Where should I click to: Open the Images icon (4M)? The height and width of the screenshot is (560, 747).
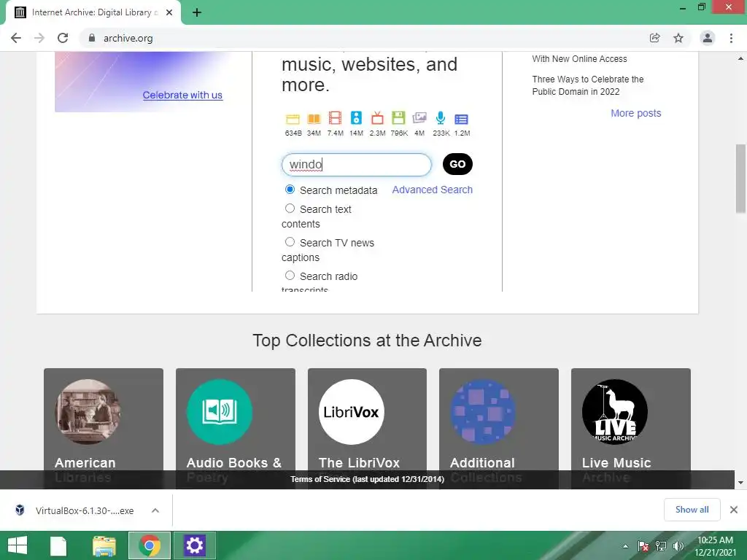(419, 117)
